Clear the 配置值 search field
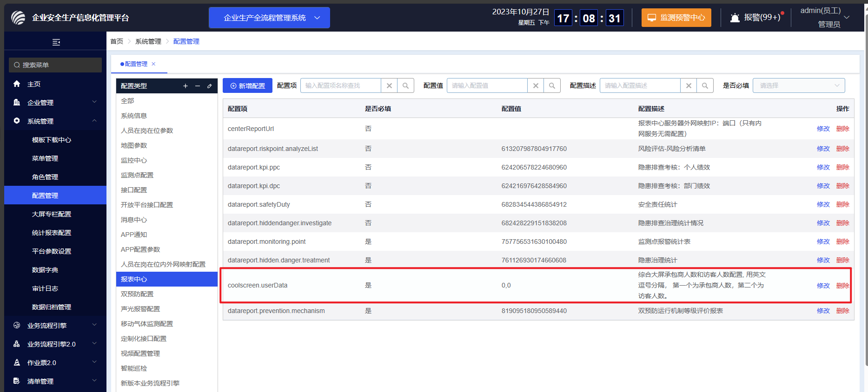This screenshot has height=392, width=868. 536,85
